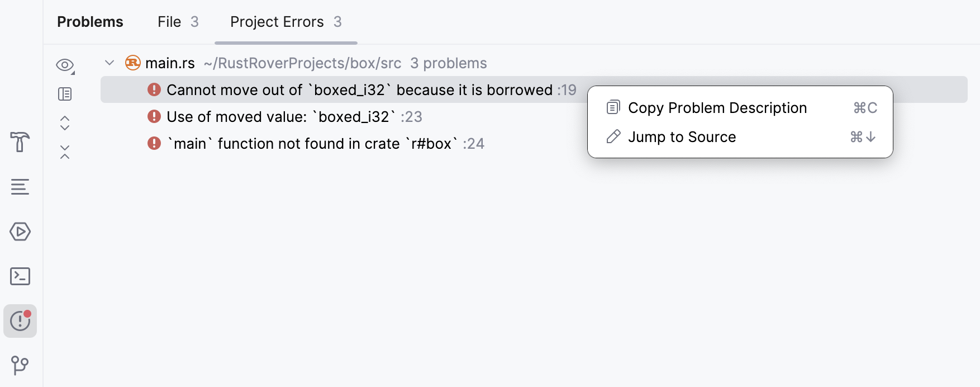Click the error icon beside the moved value problem
Screen dimensions: 980x387
tap(154, 116)
